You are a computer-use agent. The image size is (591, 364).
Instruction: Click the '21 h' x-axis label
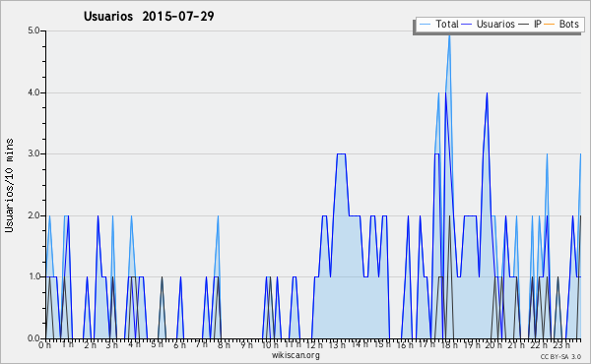click(516, 345)
